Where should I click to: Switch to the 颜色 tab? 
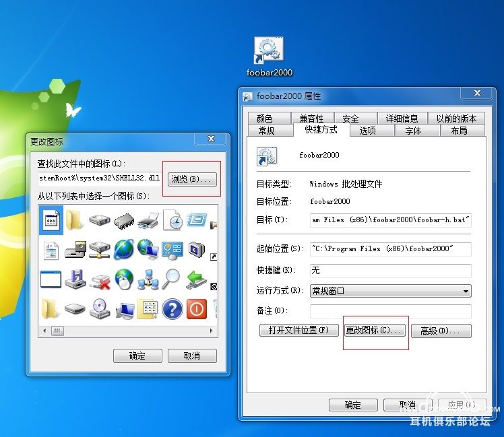[x=270, y=119]
